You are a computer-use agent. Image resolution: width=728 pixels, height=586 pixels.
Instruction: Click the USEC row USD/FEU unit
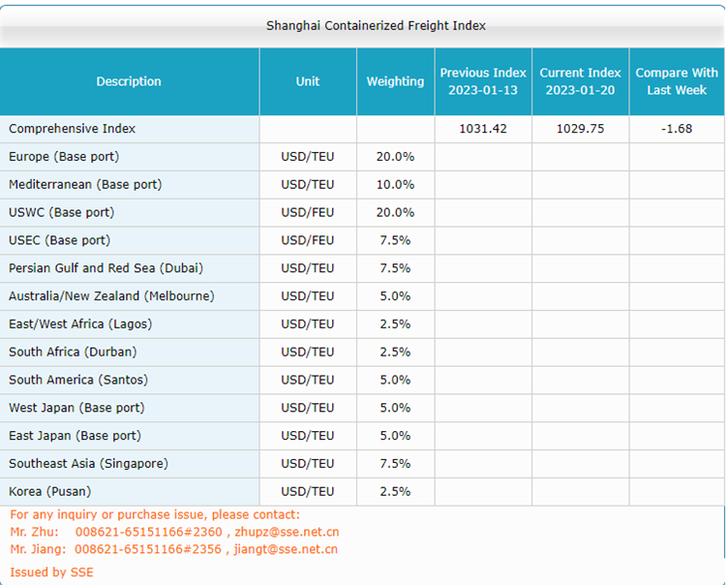[x=307, y=240]
